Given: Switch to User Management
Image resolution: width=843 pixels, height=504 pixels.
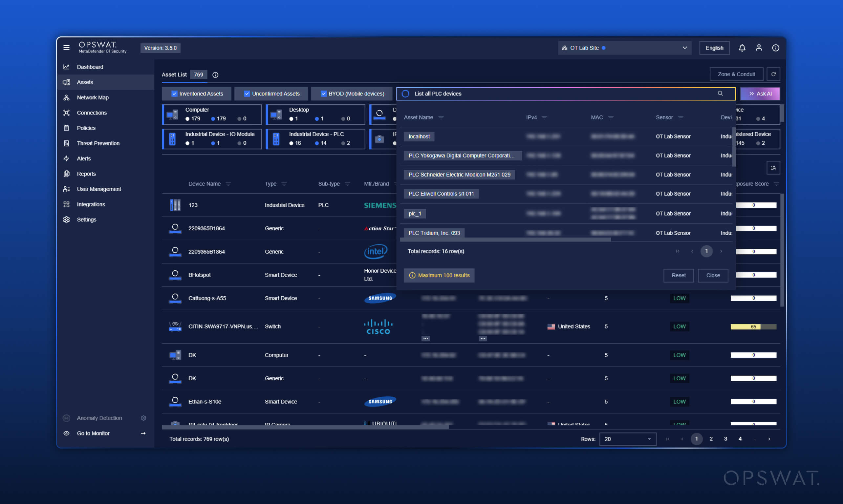Looking at the screenshot, I should [99, 189].
